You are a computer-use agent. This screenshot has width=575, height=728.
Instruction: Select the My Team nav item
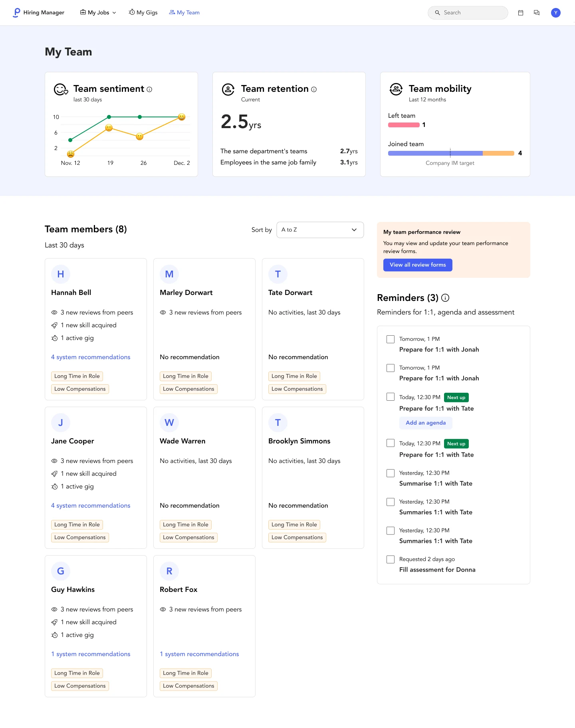(184, 13)
